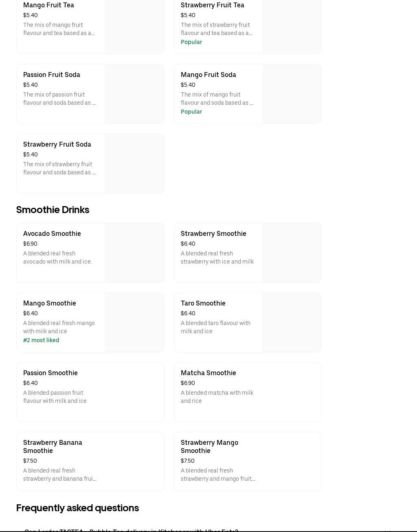Choose the Matcha Smoothie item

(x=208, y=373)
